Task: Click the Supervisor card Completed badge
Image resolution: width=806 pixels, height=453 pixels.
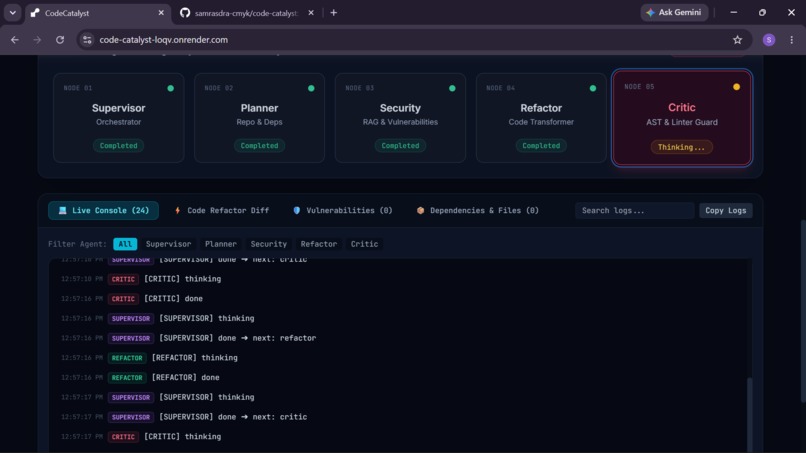Action: click(119, 146)
